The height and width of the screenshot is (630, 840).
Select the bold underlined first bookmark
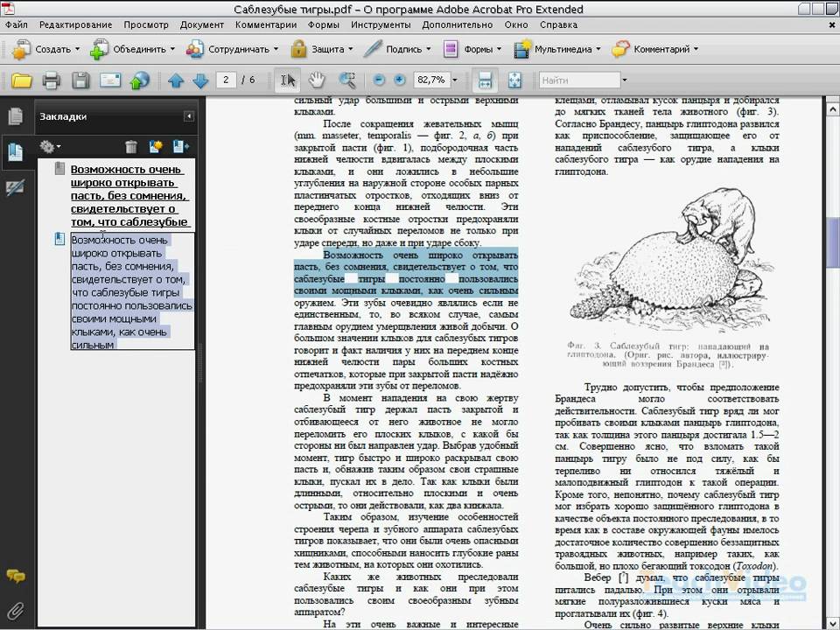pos(129,195)
